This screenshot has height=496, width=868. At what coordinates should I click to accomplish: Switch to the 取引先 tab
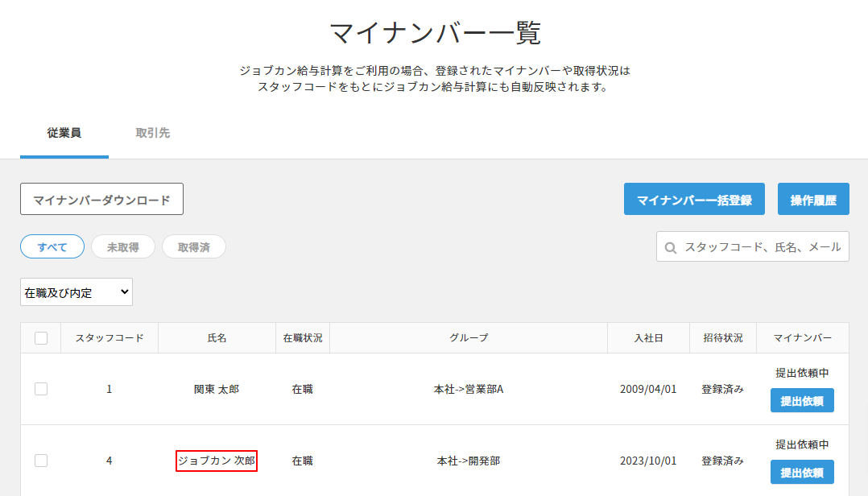(152, 133)
